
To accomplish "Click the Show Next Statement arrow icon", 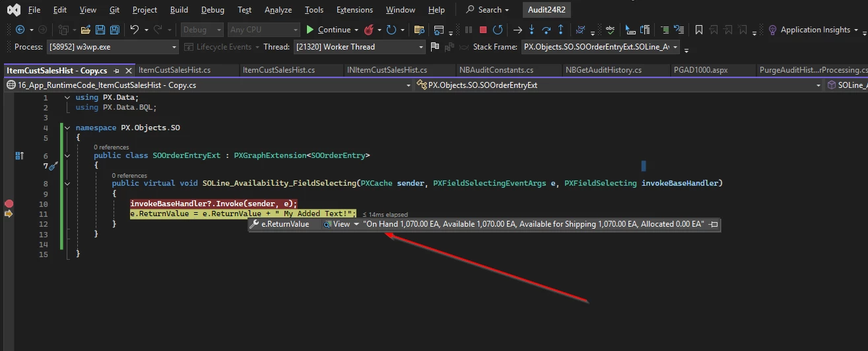I will [517, 30].
